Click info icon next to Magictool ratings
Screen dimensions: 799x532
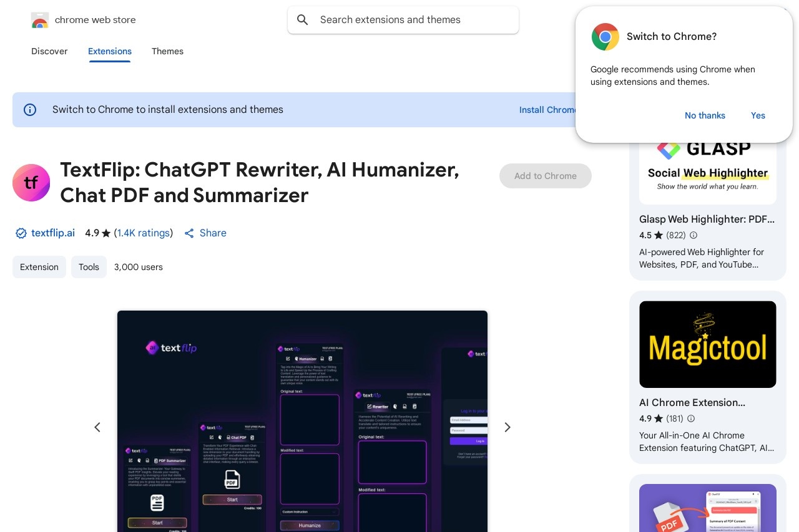click(691, 418)
